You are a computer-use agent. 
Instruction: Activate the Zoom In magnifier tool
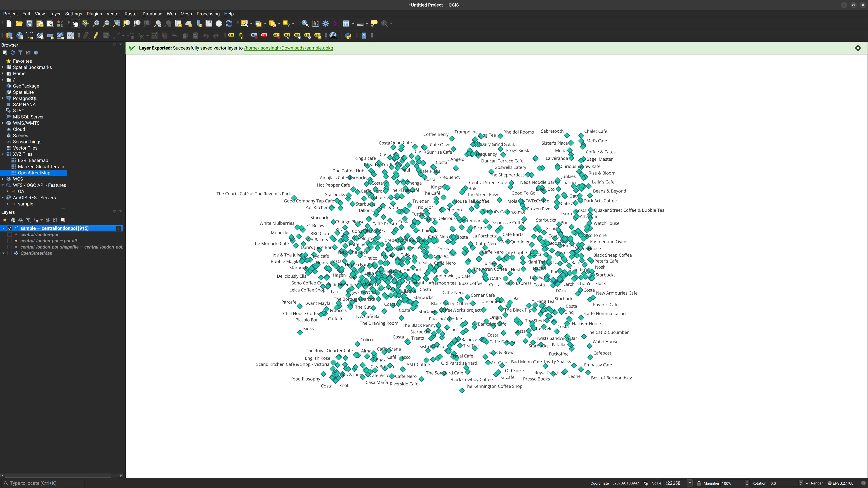click(96, 23)
